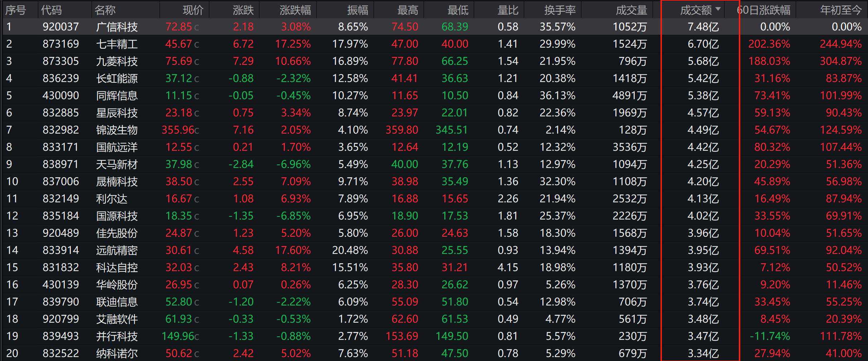Click the 振幅 column header
Image resolution: width=868 pixels, height=361 pixels.
click(x=358, y=10)
